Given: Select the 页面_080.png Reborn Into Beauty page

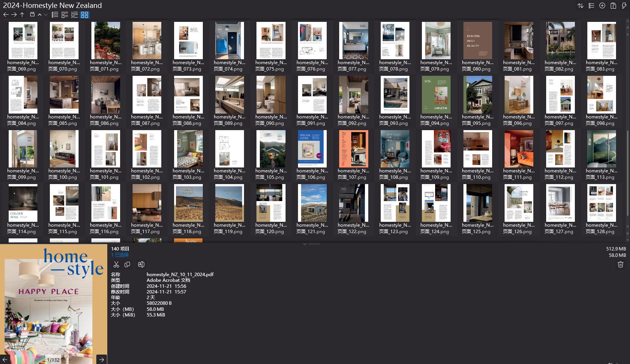Looking at the screenshot, I should (x=478, y=41).
